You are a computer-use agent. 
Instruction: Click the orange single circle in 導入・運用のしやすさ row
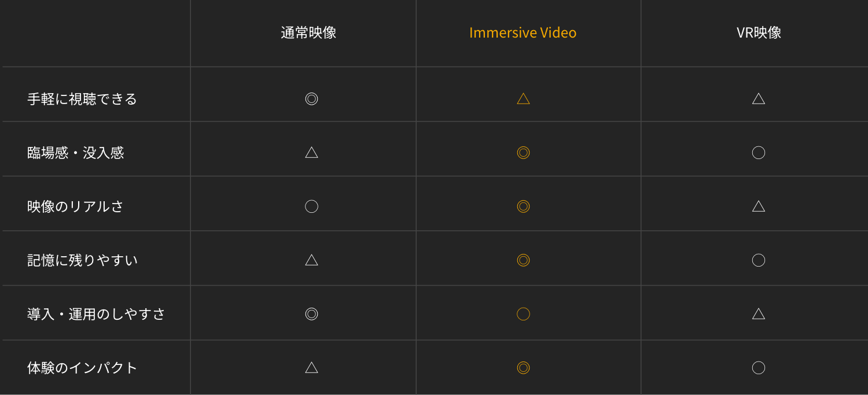click(523, 314)
